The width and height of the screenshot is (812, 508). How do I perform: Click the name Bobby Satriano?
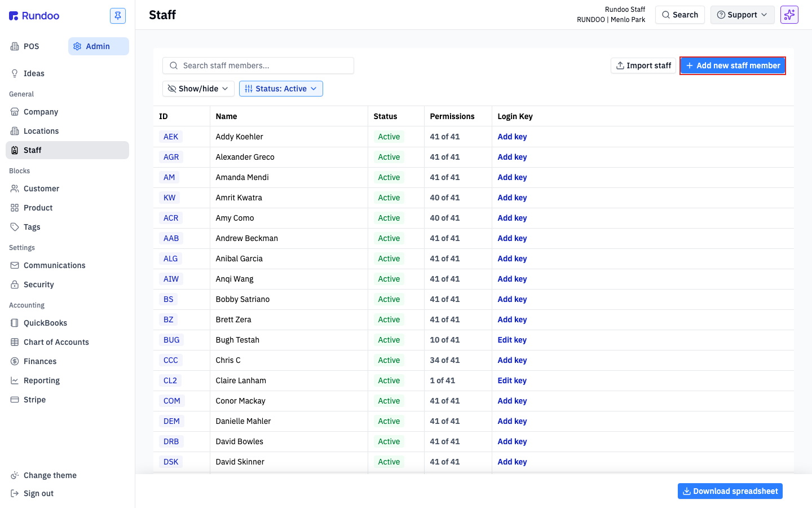point(242,299)
